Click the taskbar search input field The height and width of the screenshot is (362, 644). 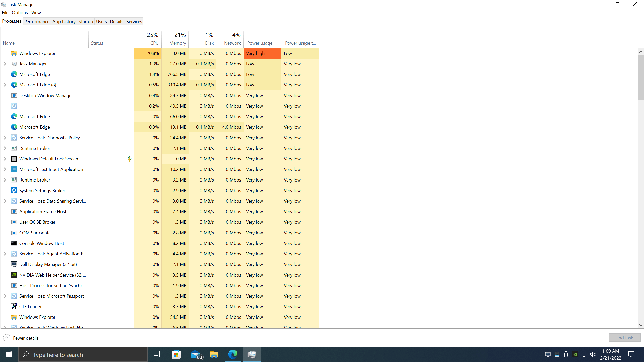(x=83, y=354)
